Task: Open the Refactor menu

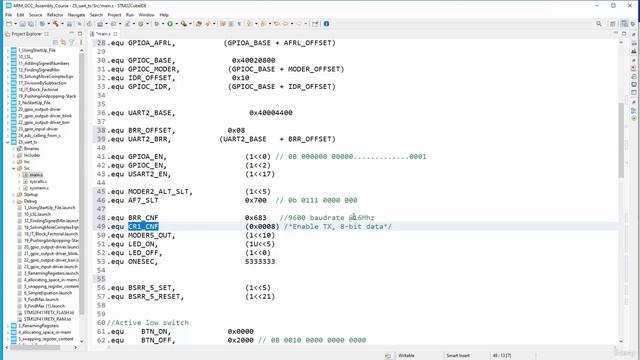Action: (55, 15)
